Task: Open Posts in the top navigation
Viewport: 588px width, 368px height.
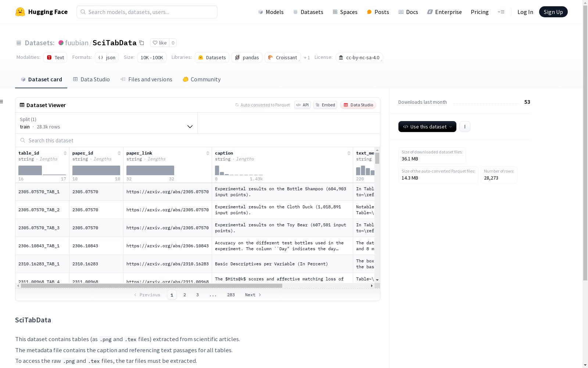Action: 378,12
